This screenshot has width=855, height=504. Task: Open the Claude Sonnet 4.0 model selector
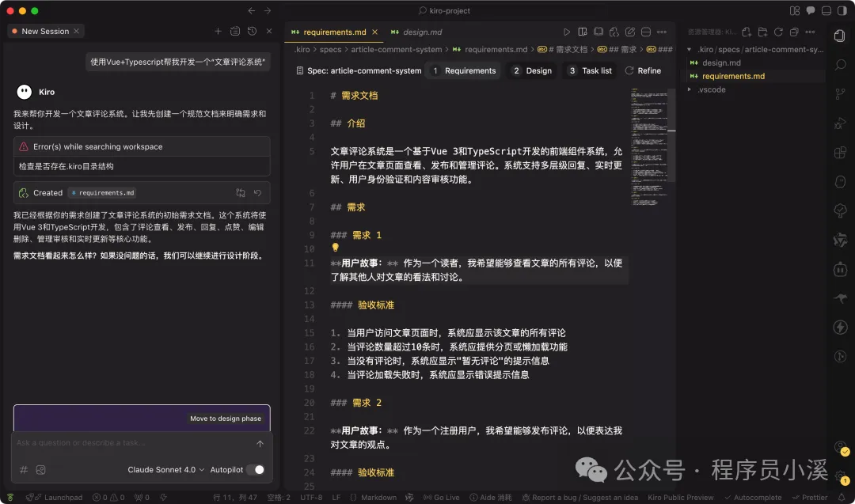click(164, 469)
